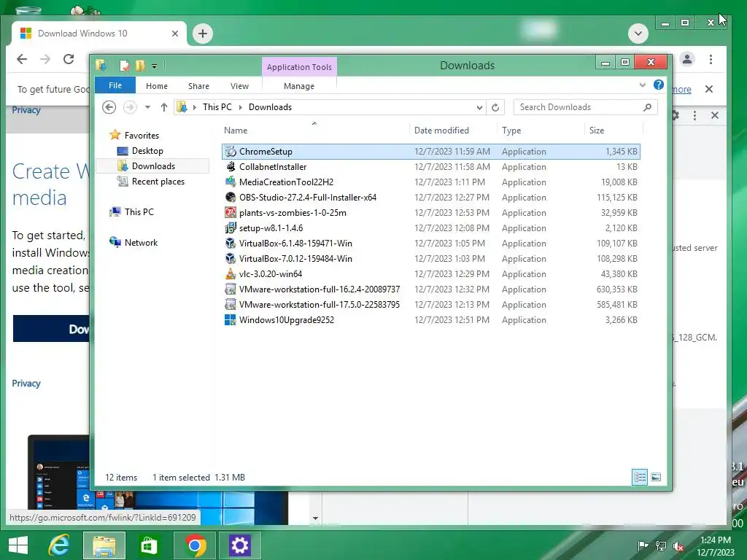Screen dimensions: 747x560
Task: Click the network tray icon
Action: click(661, 545)
